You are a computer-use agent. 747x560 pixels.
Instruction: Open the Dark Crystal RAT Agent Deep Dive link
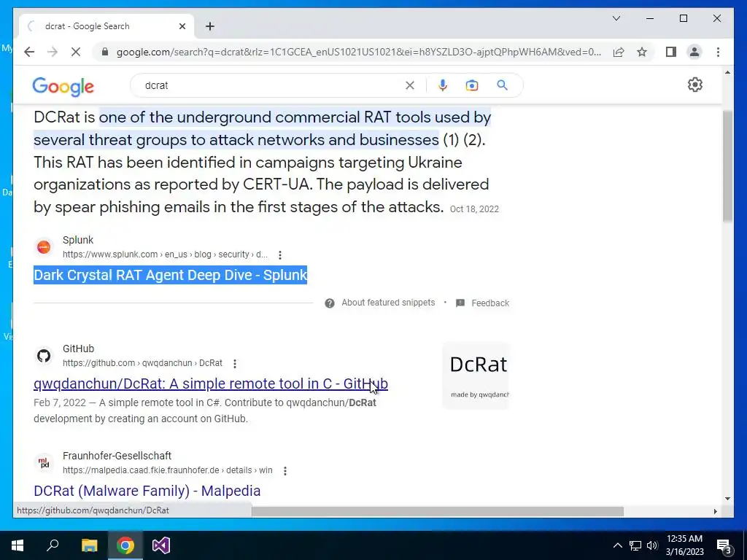(170, 275)
